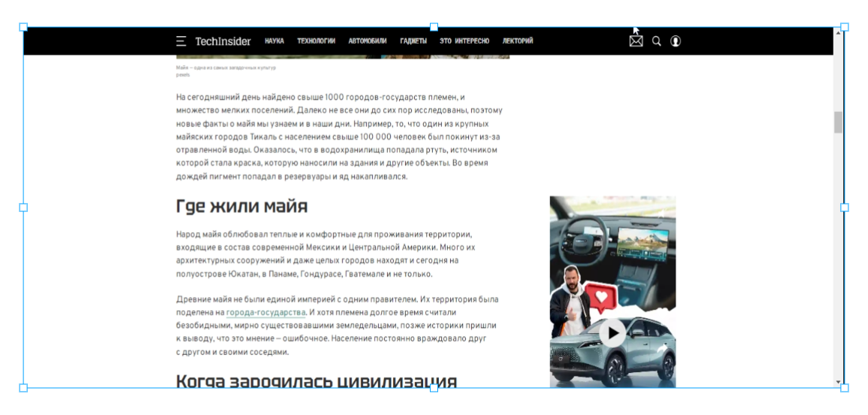Click the Когда зародилась цивилизация heading
The width and height of the screenshot is (868, 415).
click(316, 381)
